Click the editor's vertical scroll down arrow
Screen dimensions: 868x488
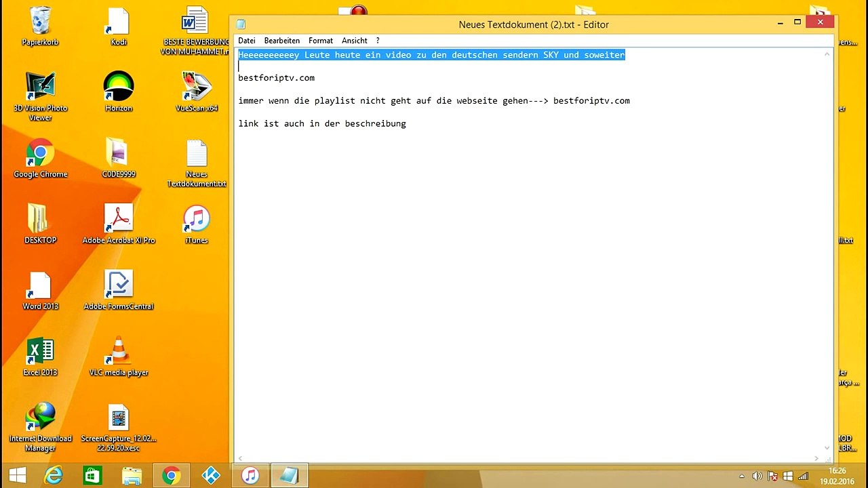(x=827, y=447)
